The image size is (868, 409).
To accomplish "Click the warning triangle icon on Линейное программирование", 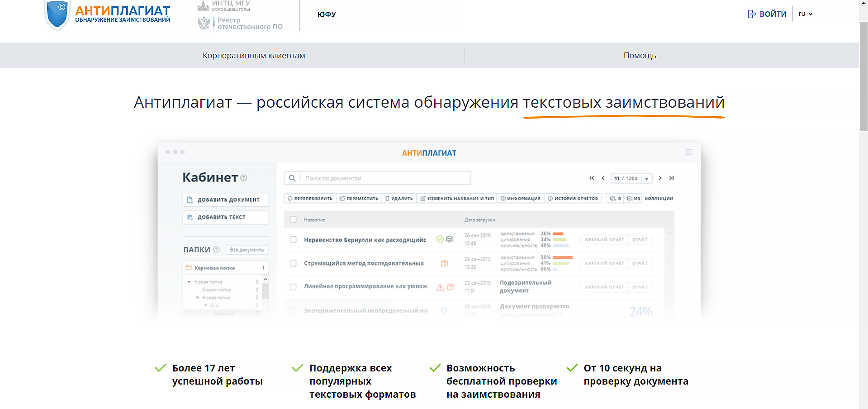I will pos(440,287).
